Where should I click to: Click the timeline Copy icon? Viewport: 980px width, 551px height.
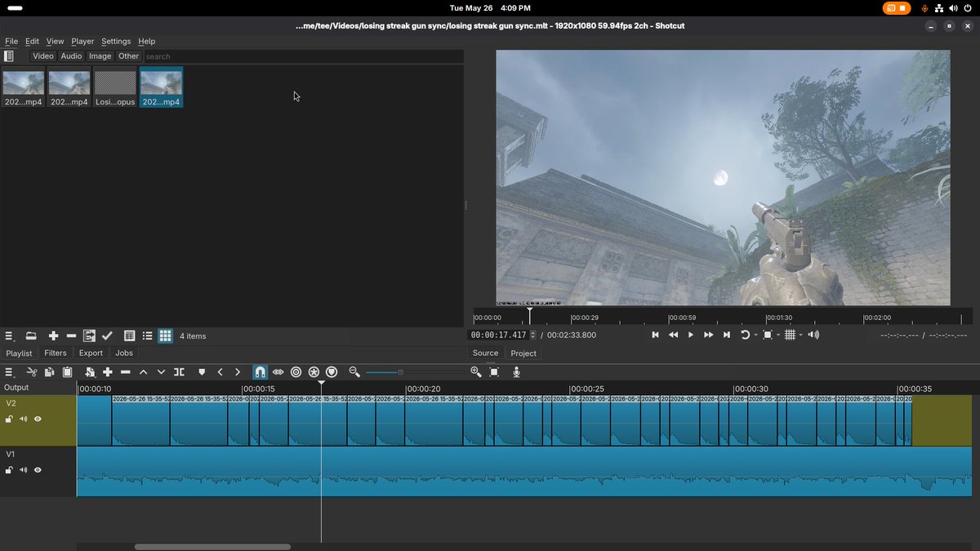(x=50, y=372)
